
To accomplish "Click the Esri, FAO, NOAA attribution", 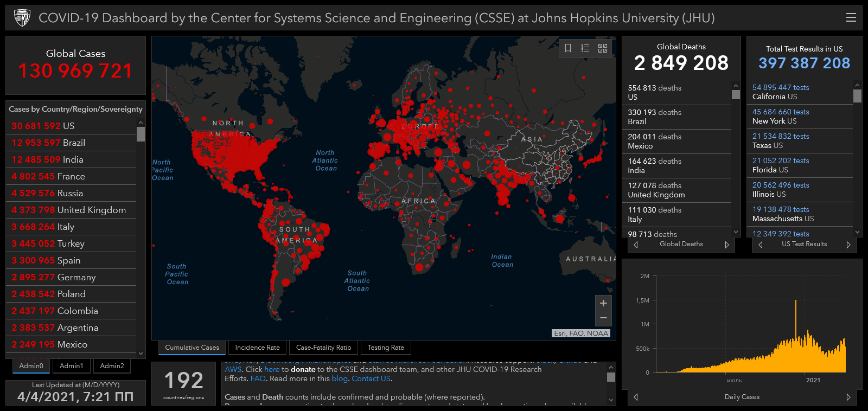I will (581, 333).
